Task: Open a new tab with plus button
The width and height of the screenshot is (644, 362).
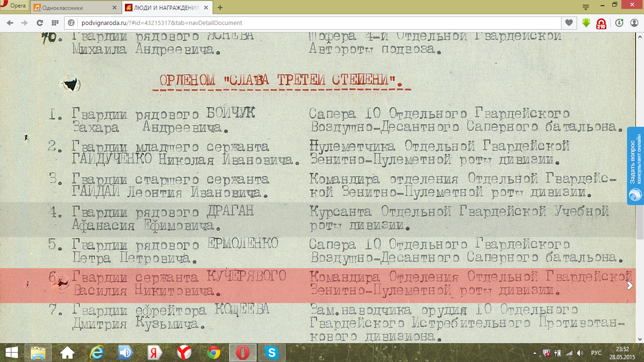Action: (x=220, y=8)
